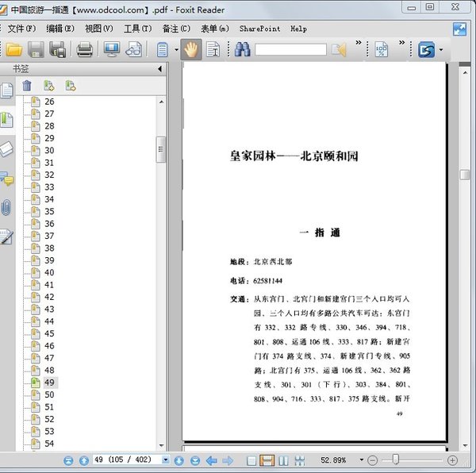Click the toolbar search text field
476x473 pixels.
pos(290,49)
